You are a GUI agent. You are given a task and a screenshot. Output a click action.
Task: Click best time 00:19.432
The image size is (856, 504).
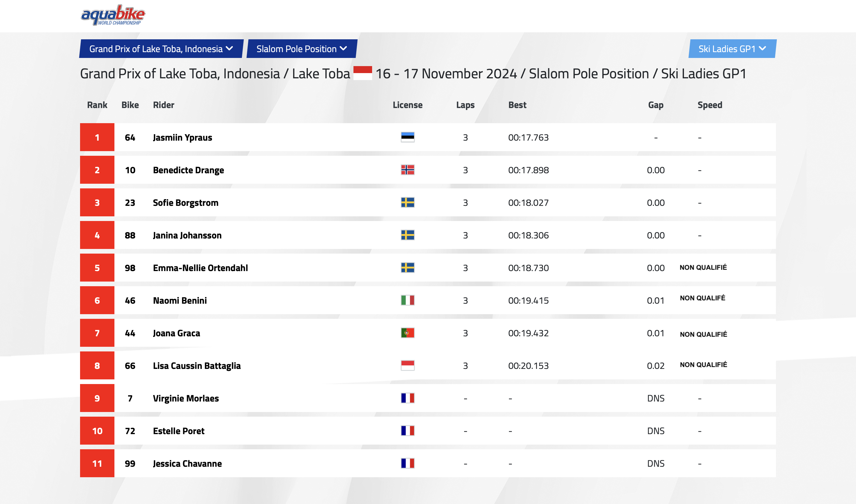[x=528, y=333]
